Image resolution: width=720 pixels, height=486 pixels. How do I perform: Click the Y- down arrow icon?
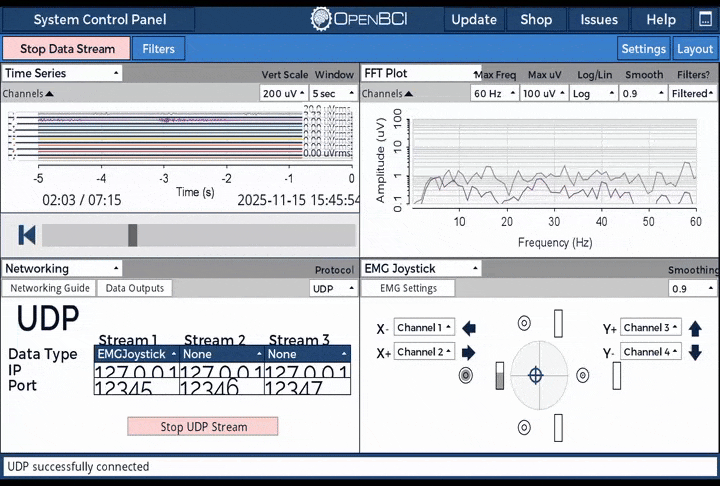(x=696, y=352)
